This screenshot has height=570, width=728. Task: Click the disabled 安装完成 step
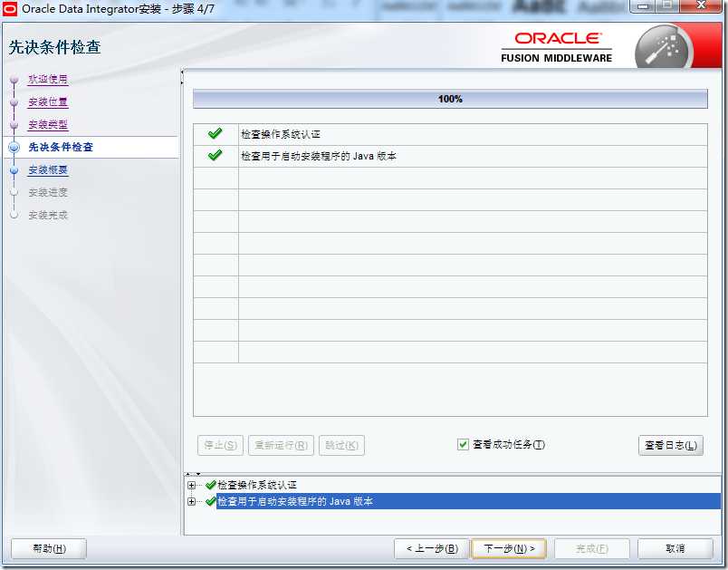[x=48, y=215]
